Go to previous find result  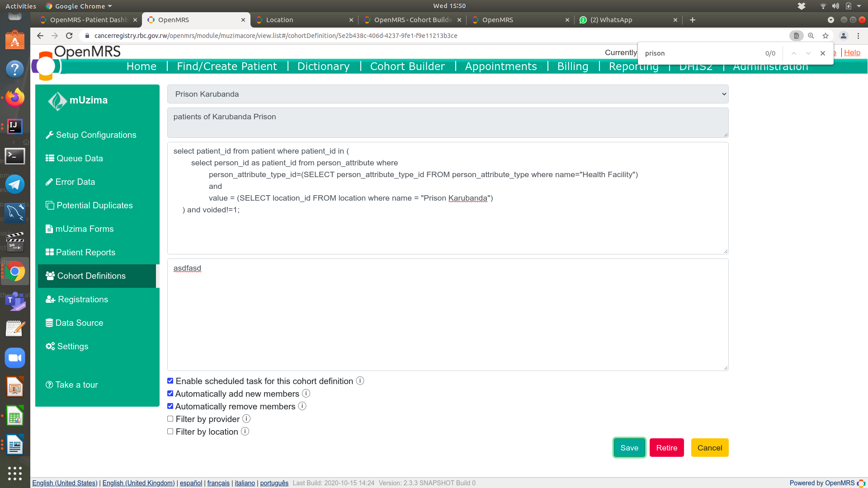[x=794, y=53]
